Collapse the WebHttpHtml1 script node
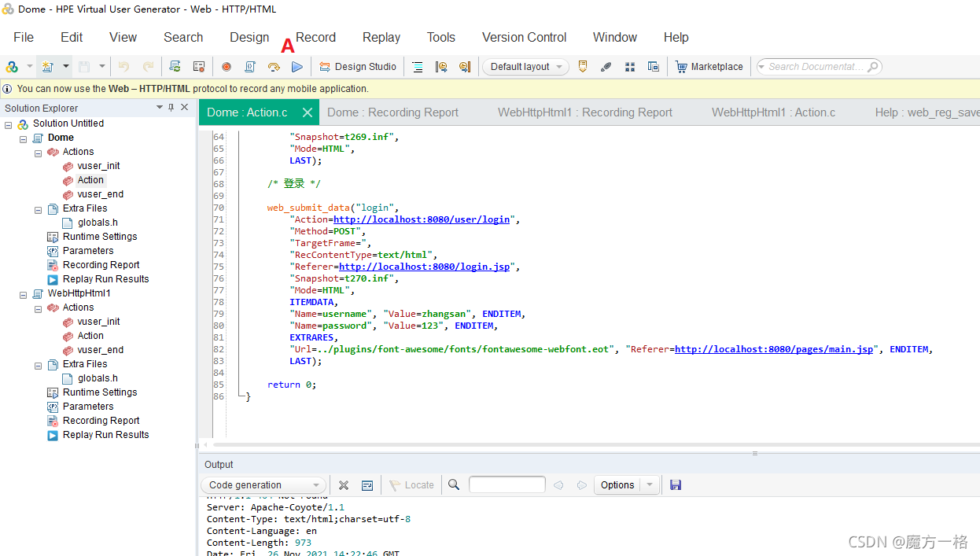 pos(24,294)
